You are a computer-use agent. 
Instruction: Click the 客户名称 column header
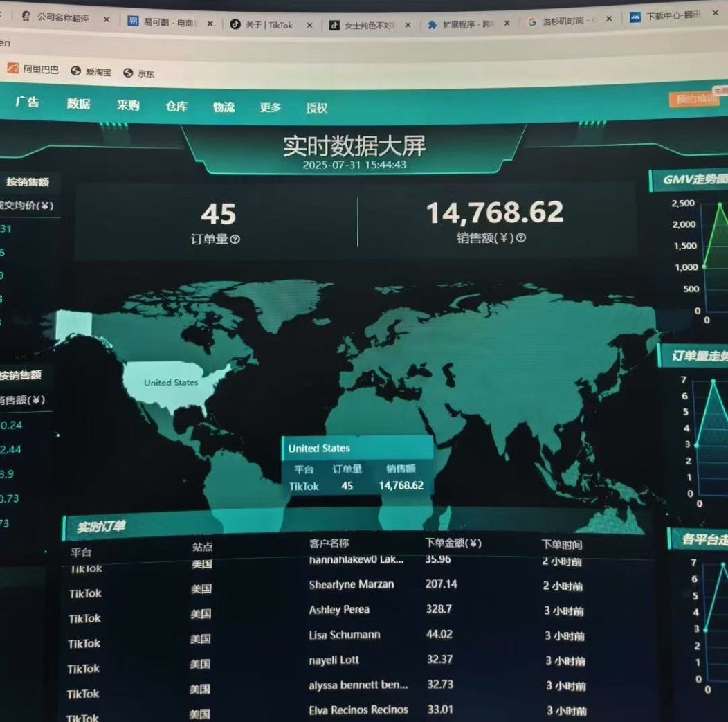[329, 543]
